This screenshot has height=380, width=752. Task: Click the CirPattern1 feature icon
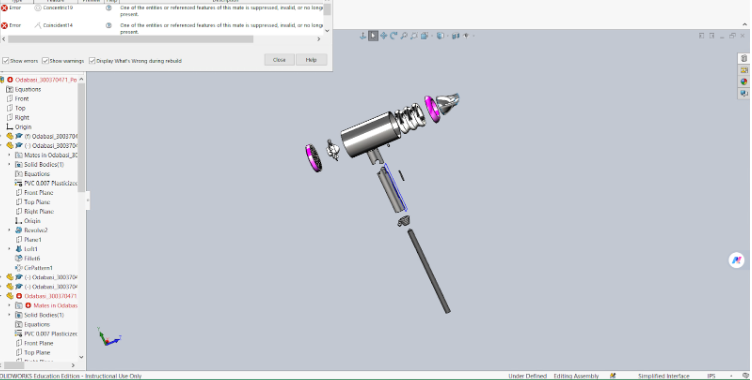point(19,268)
